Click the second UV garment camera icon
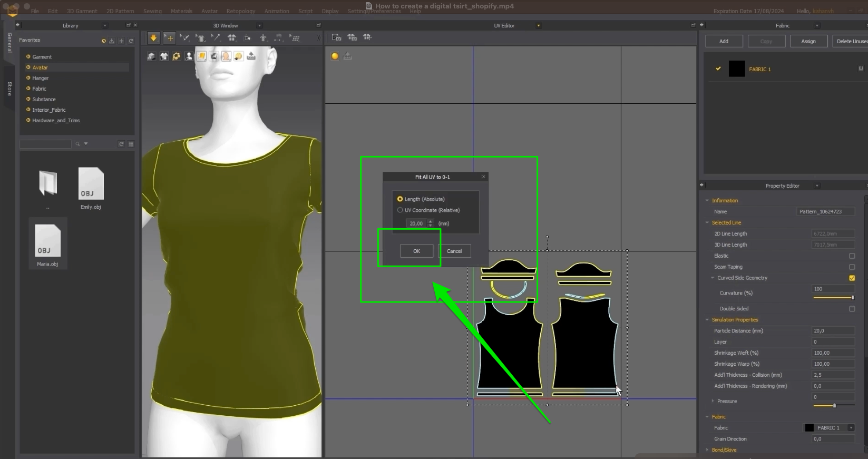The width and height of the screenshot is (868, 459). (x=352, y=37)
